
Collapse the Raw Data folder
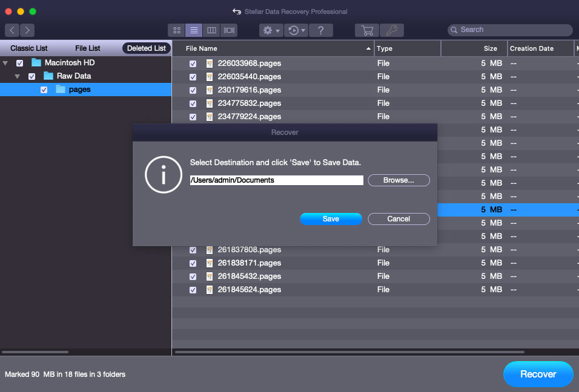coord(18,76)
